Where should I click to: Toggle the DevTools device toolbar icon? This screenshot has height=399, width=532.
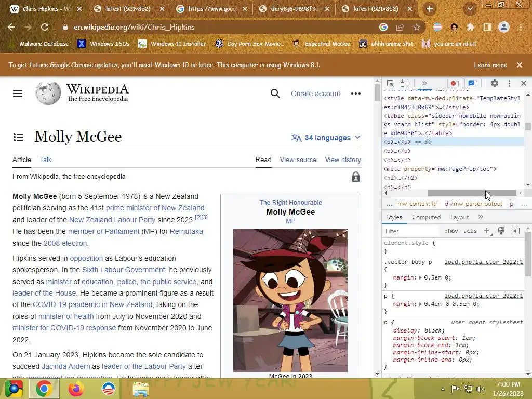click(x=404, y=84)
